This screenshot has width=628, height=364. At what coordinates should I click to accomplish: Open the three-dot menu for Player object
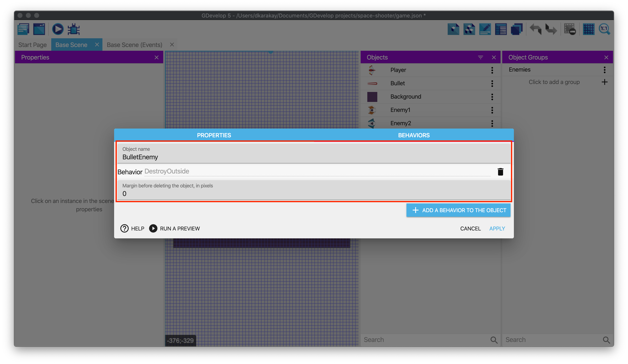[492, 70]
